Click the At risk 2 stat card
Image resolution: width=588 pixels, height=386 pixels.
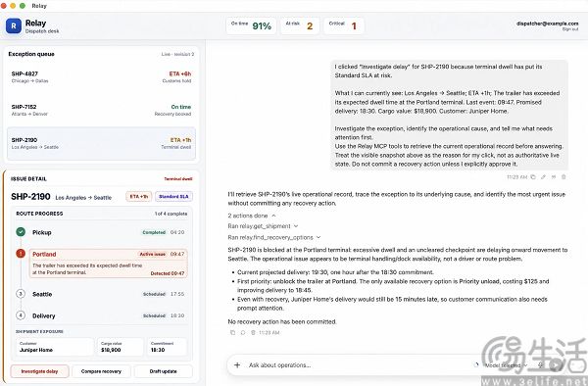tap(300, 25)
